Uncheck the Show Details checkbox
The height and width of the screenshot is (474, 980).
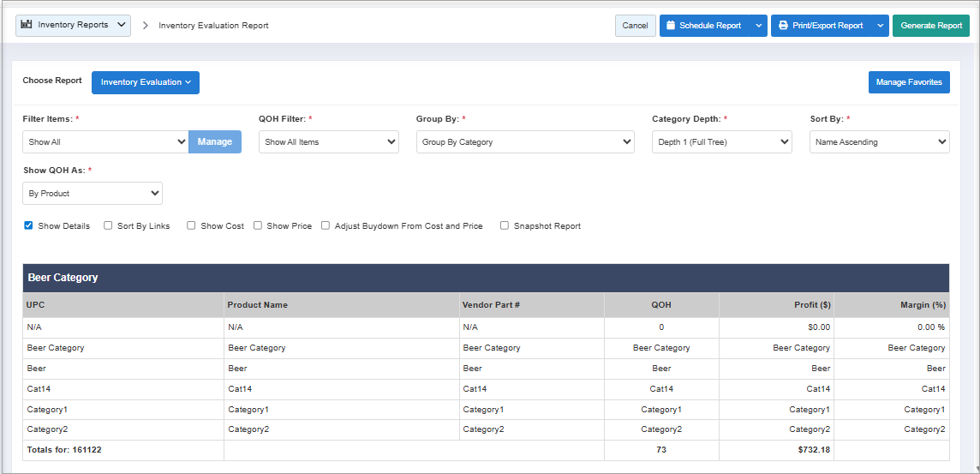28,226
